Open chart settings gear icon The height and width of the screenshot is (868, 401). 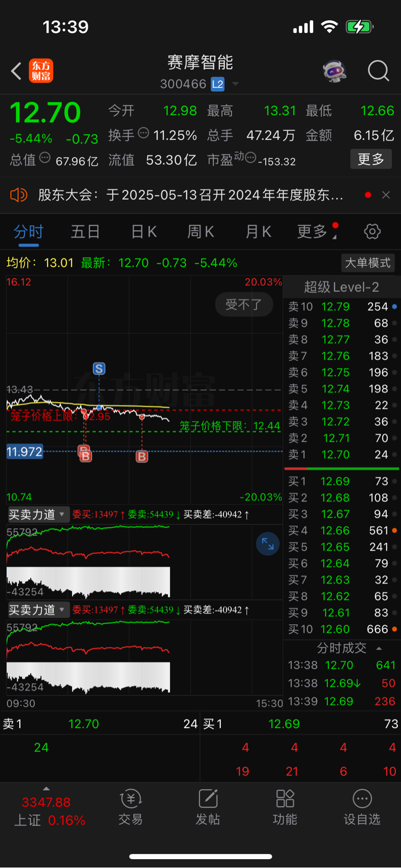[372, 231]
